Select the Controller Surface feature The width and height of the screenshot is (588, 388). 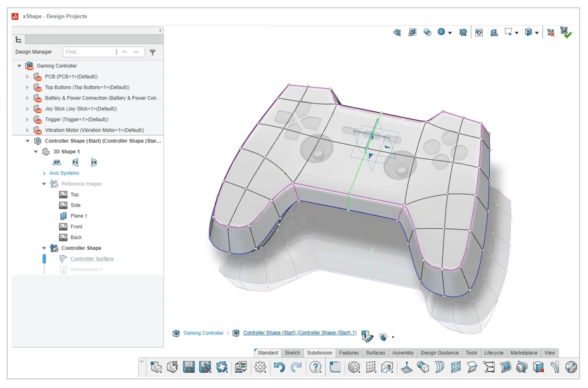pos(92,259)
